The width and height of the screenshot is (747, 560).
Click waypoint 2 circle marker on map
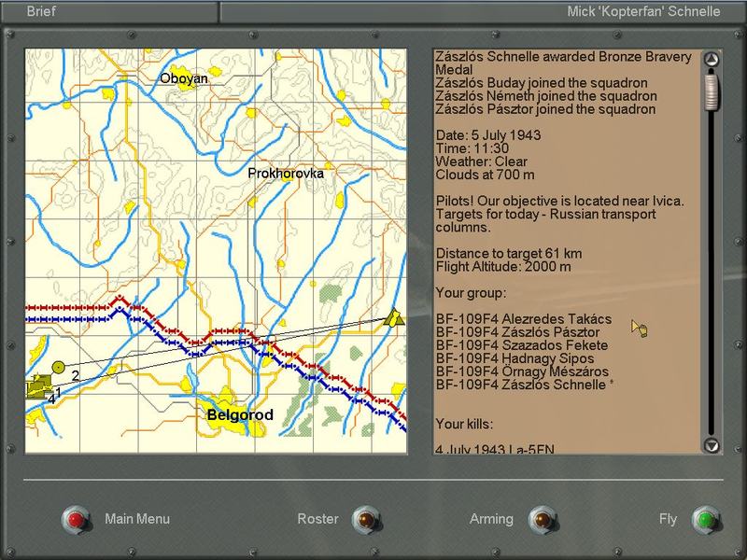[x=58, y=367]
